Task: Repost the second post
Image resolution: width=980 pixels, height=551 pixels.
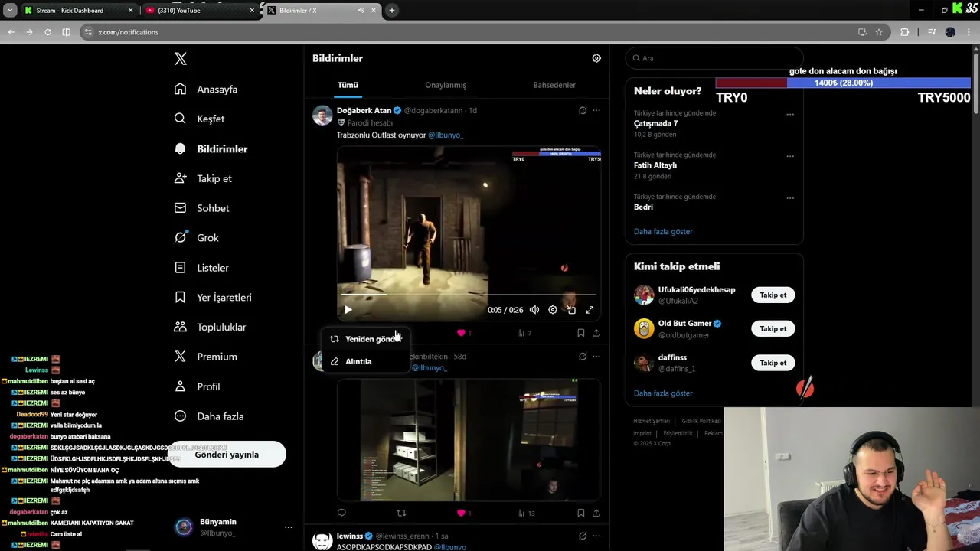Action: point(401,513)
